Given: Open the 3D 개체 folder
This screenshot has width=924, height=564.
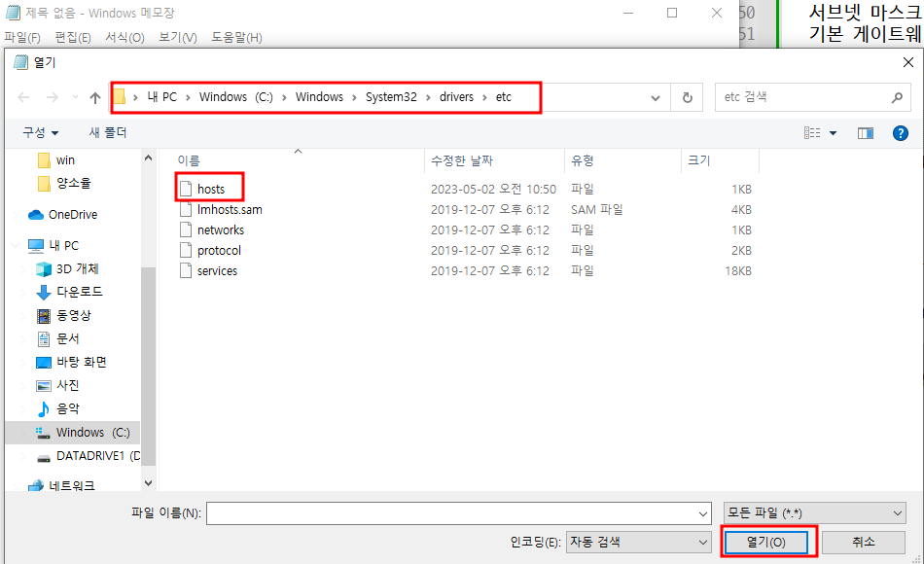Looking at the screenshot, I should (77, 269).
